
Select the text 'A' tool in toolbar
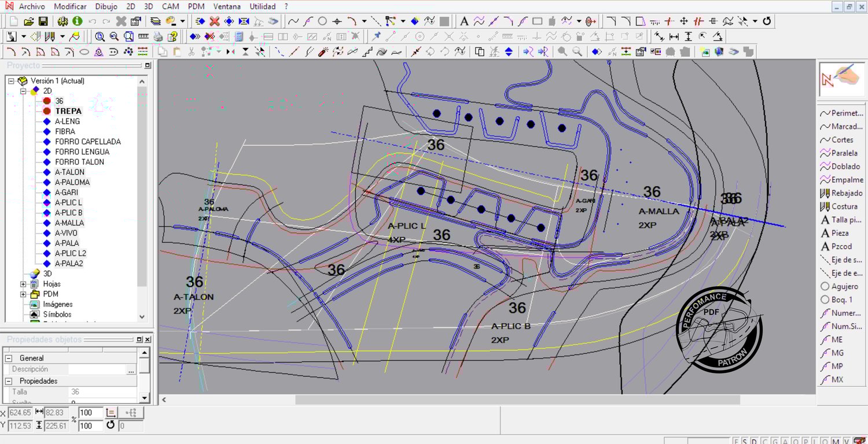tap(464, 21)
